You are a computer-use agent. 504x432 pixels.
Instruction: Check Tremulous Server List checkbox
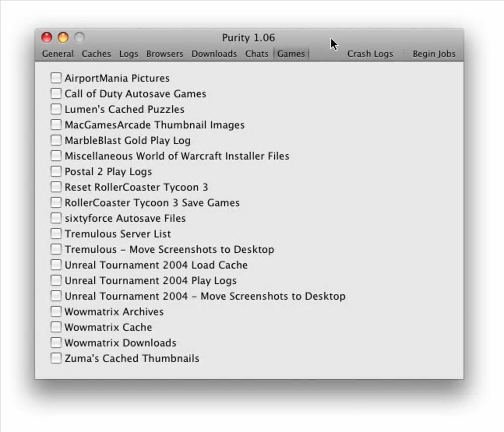[x=56, y=234]
